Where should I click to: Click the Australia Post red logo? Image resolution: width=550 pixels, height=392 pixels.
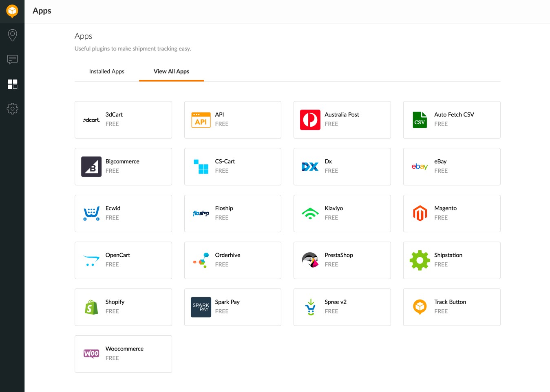pos(310,120)
